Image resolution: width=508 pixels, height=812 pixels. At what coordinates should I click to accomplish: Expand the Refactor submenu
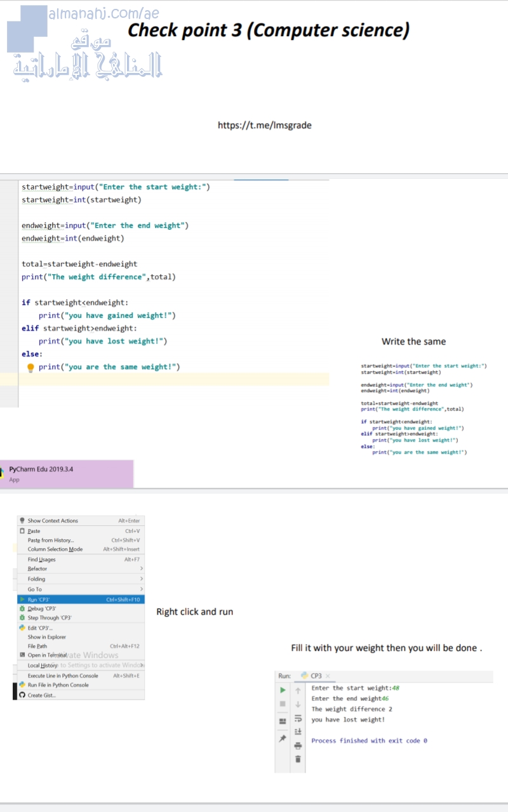81,569
